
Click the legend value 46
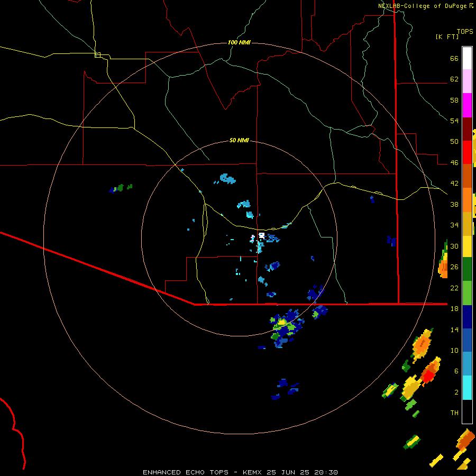click(x=454, y=163)
